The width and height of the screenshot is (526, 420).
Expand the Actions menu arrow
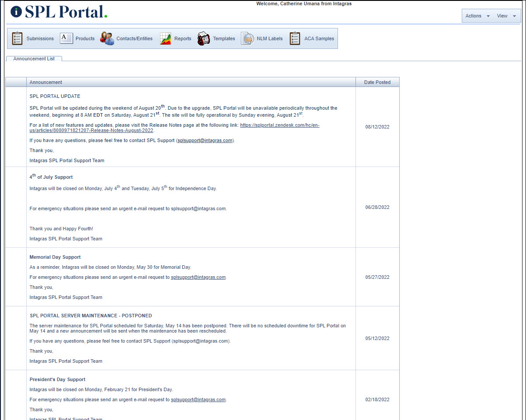tap(488, 16)
